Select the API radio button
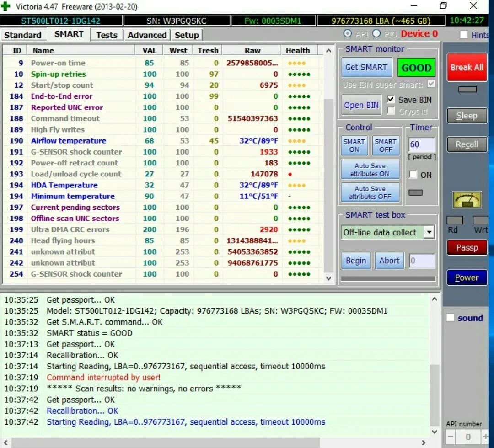This screenshot has height=448, width=494. pyautogui.click(x=348, y=33)
